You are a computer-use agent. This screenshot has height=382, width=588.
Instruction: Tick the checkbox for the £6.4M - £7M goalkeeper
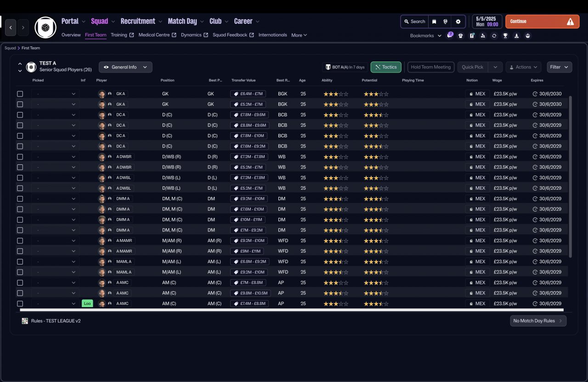(x=20, y=94)
